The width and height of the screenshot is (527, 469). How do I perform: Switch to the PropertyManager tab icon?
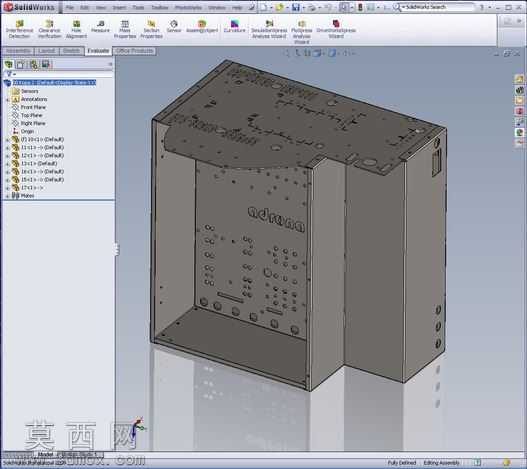21,64
